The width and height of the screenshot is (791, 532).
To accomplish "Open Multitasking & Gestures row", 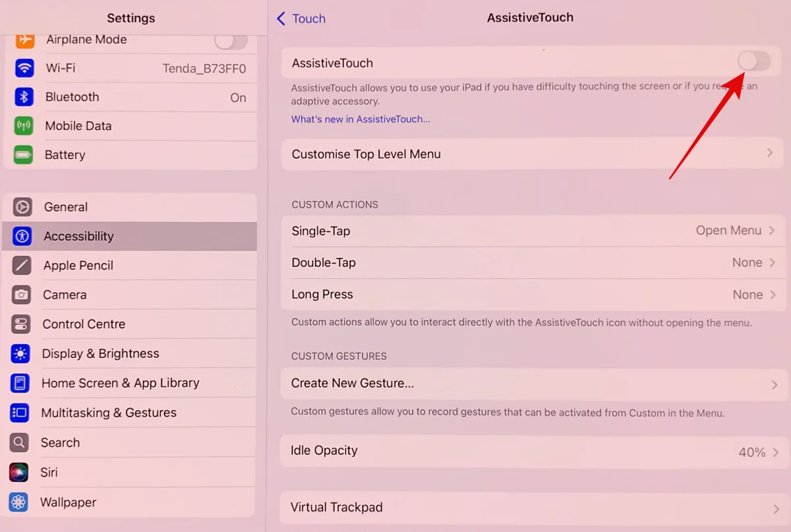I will coord(129,413).
